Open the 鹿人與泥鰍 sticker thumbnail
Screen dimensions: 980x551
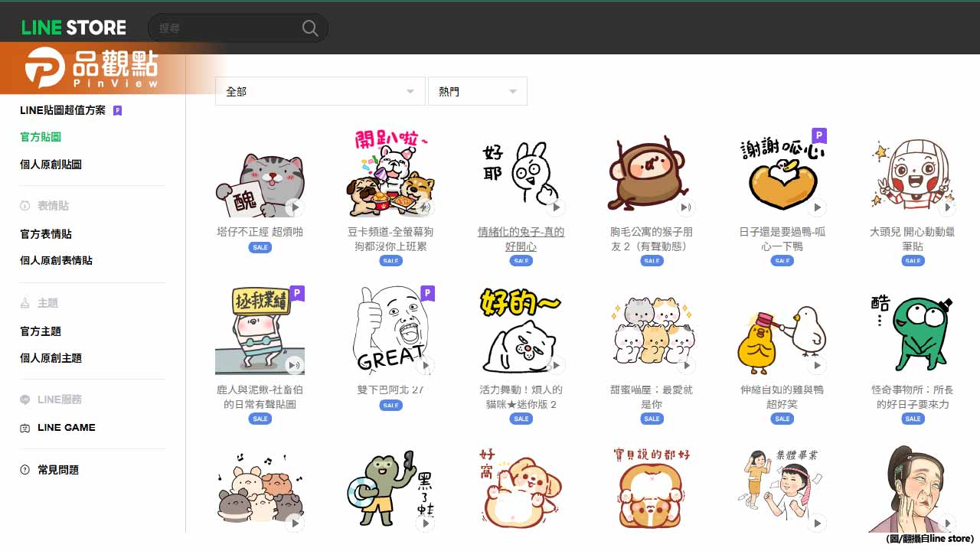[x=260, y=331]
